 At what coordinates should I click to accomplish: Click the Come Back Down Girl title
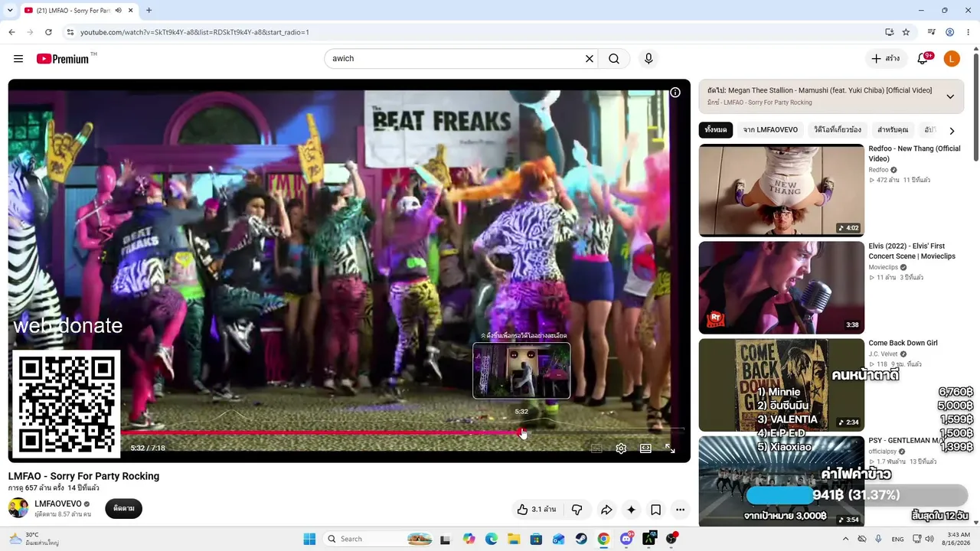coord(903,343)
